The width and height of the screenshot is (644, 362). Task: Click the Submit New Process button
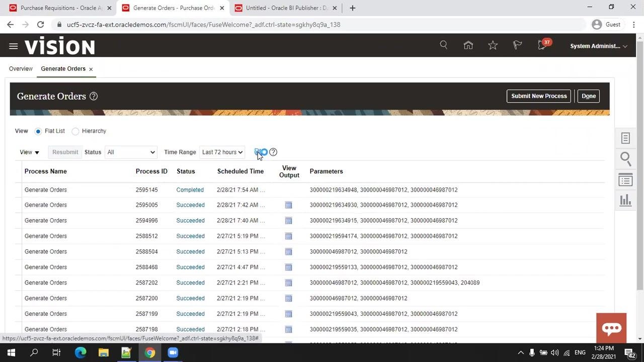[539, 96]
